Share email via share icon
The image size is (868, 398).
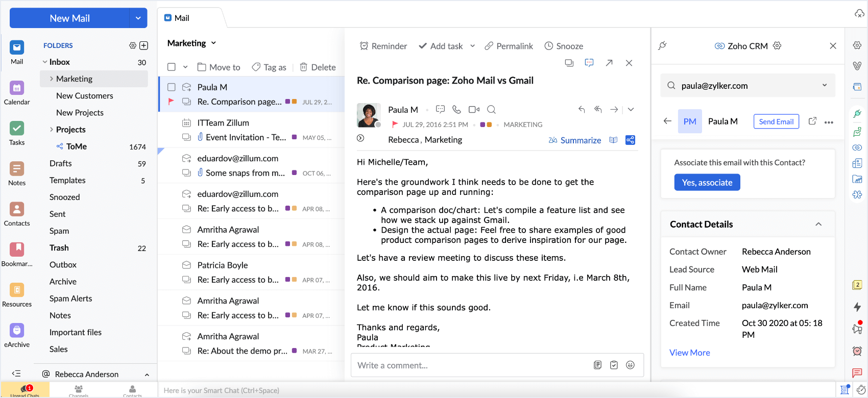[x=631, y=140]
